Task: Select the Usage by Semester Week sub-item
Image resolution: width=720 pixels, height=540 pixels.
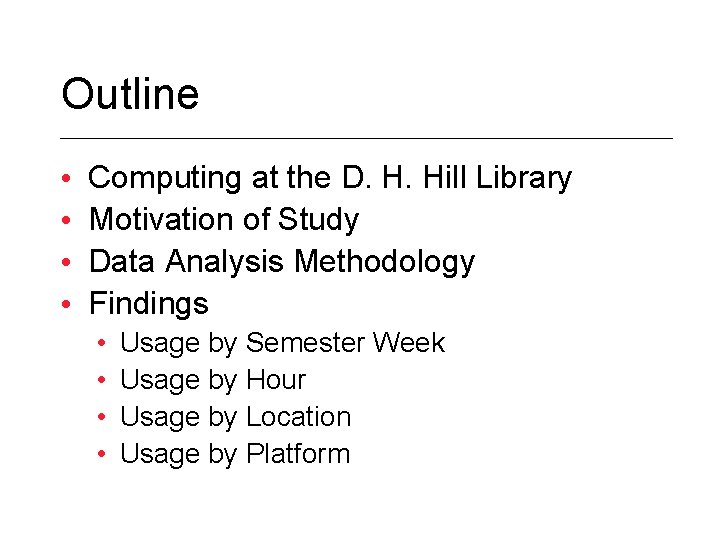Action: [282, 343]
